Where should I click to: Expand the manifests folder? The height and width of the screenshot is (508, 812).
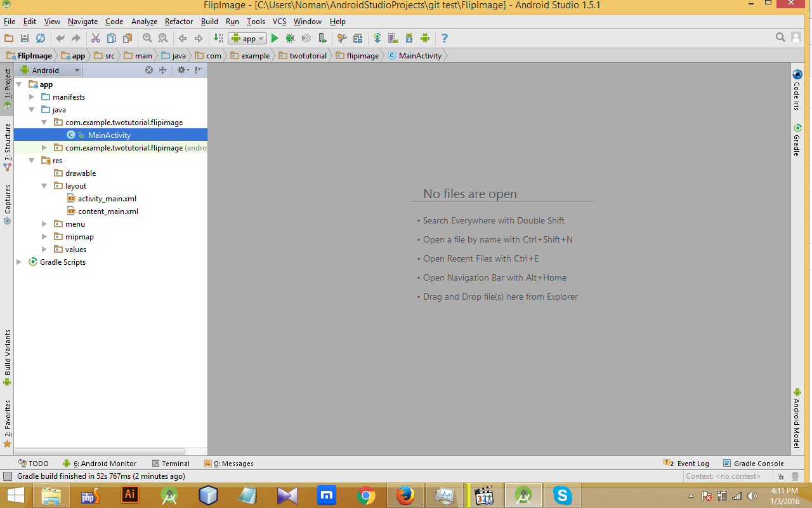click(31, 97)
